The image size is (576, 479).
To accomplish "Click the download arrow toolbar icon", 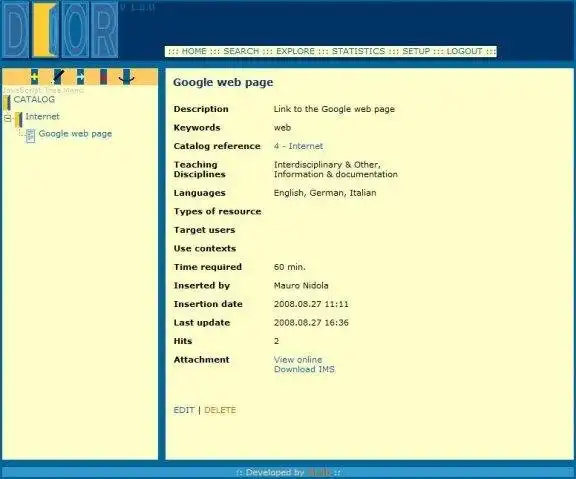I will [x=127, y=77].
